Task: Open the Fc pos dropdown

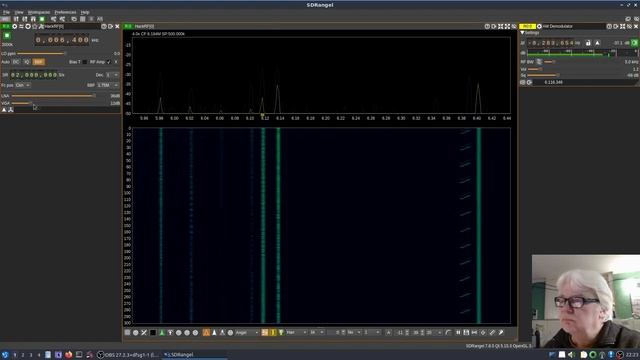Action: pyautogui.click(x=22, y=85)
